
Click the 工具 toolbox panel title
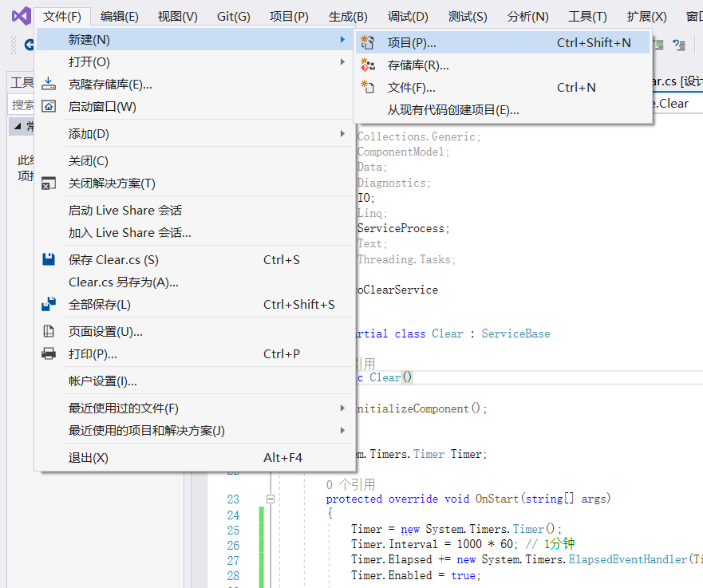[22, 82]
